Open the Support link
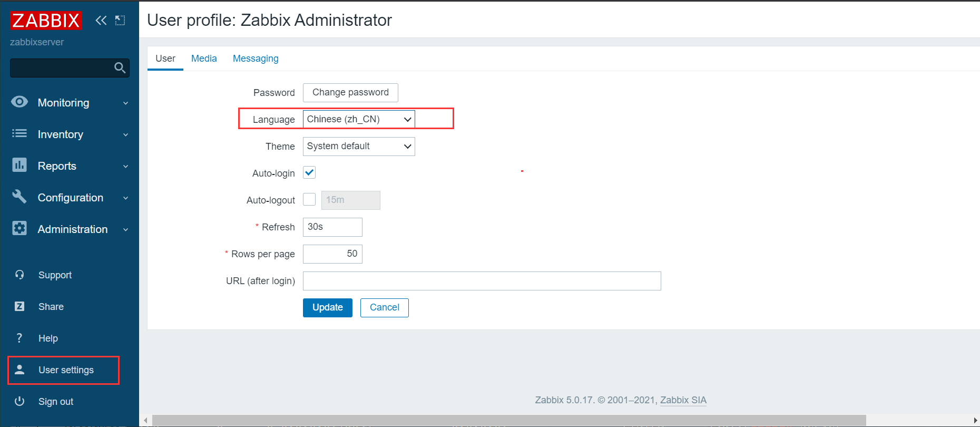Viewport: 980px width, 427px height. tap(55, 275)
